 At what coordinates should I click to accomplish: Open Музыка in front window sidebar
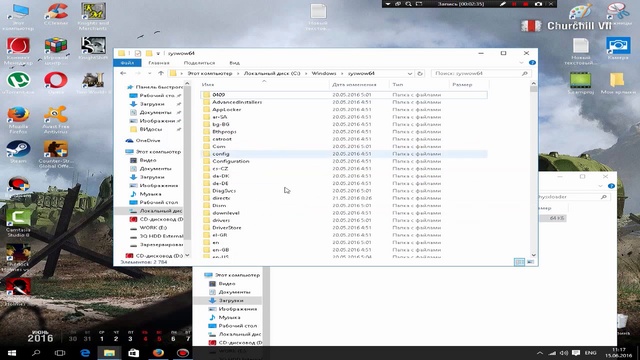(146, 194)
